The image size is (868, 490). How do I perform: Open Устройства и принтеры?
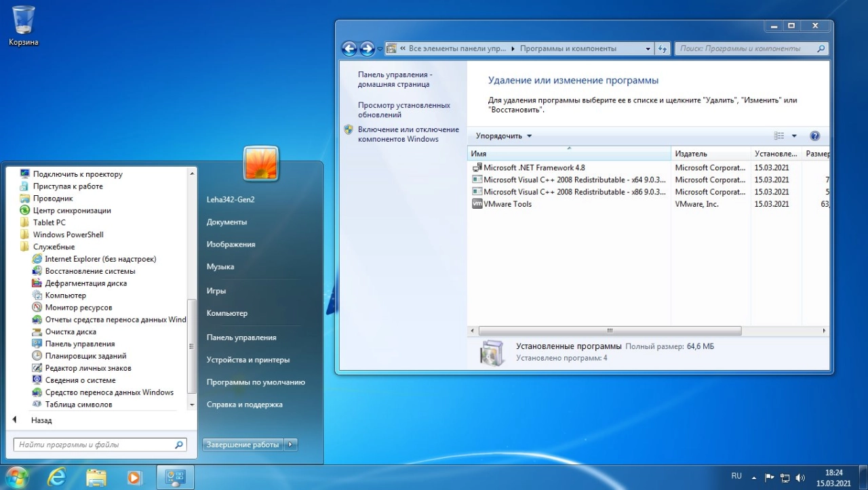click(248, 360)
